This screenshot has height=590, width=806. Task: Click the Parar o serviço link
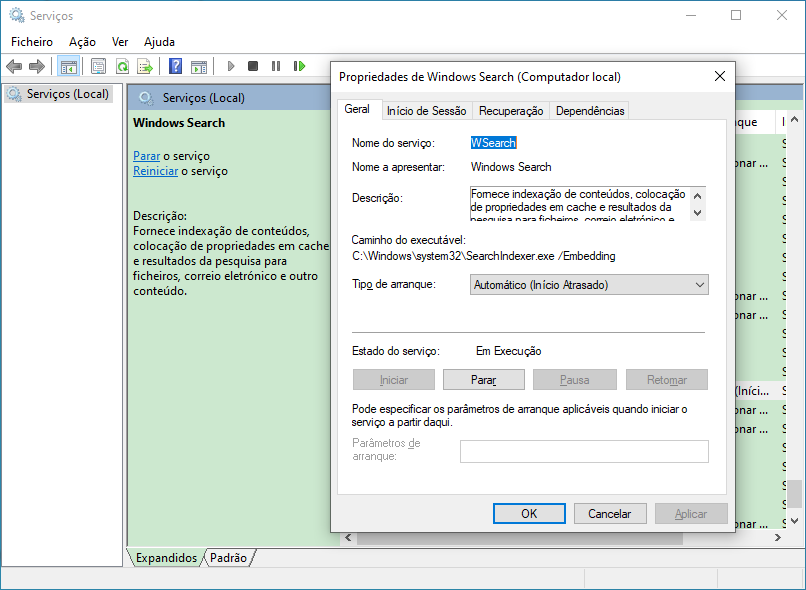click(146, 156)
